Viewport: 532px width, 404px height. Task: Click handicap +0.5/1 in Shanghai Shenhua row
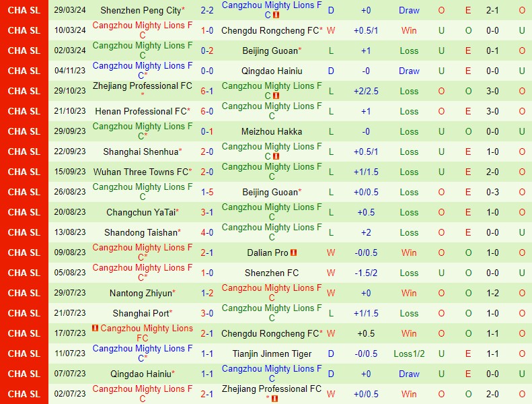[366, 151]
